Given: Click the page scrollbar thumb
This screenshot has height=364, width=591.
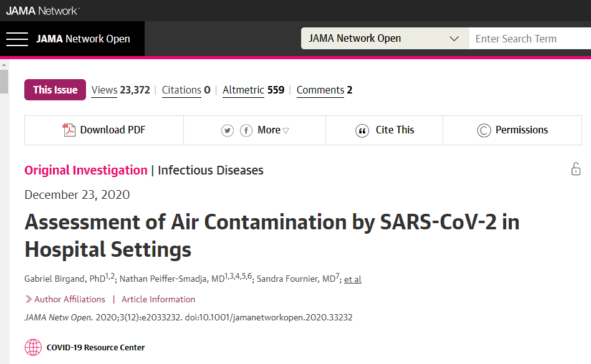Looking at the screenshot, I should (4, 82).
